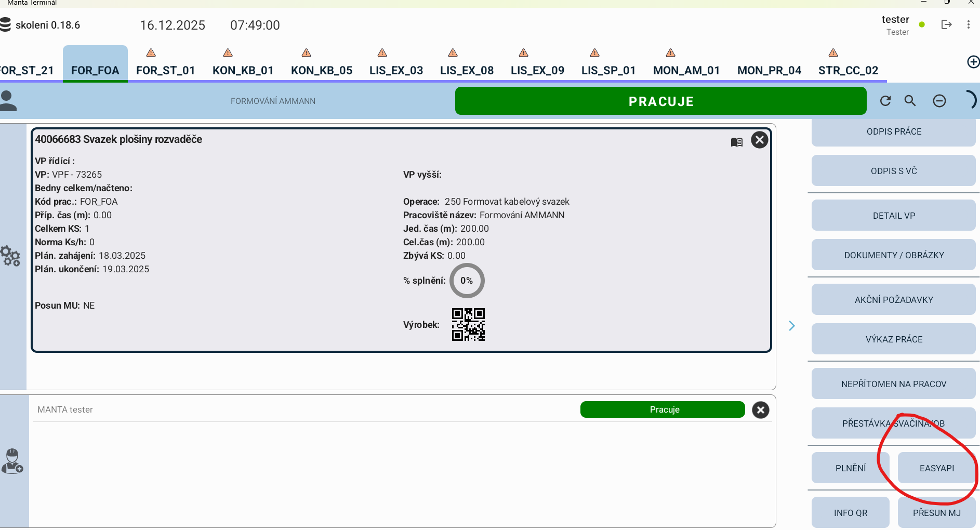Open search with the magnifier icon

[910, 101]
